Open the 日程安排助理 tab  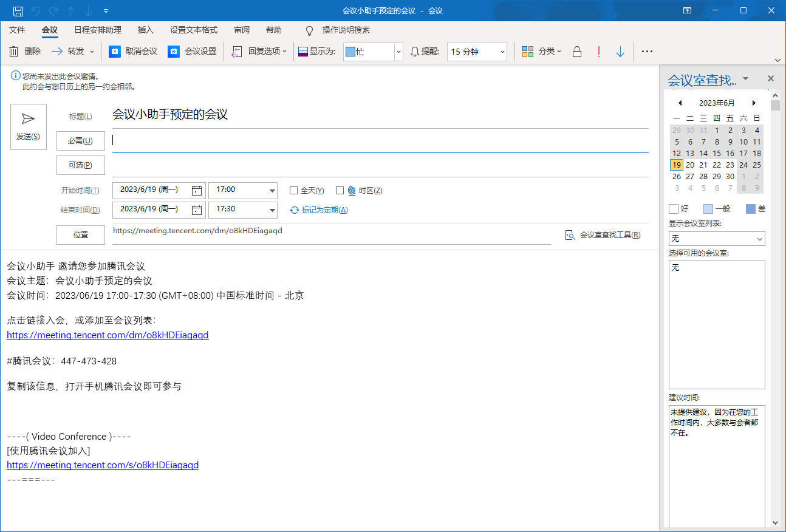pos(98,30)
